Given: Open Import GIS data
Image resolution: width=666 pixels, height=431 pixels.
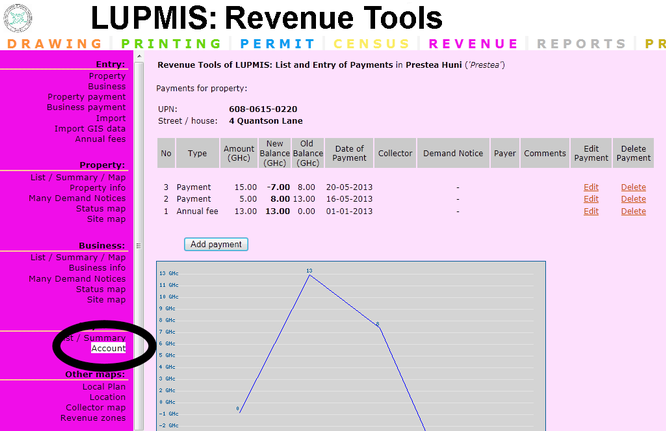Looking at the screenshot, I should 90,129.
